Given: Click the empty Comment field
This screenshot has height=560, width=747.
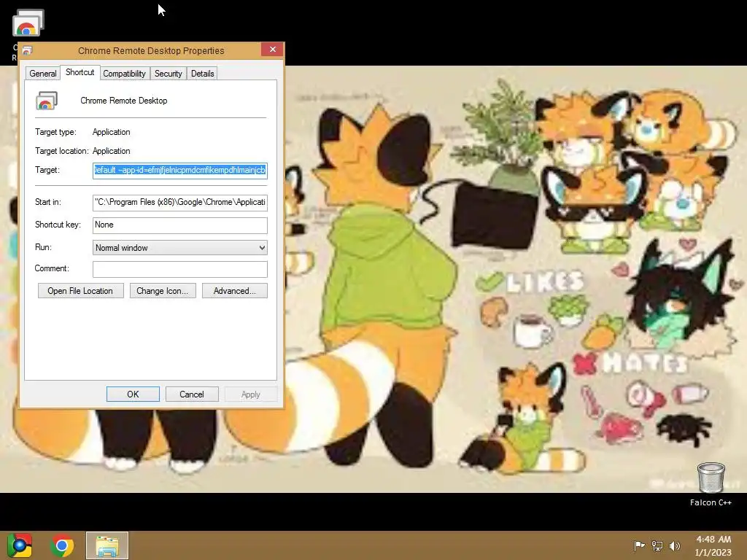Looking at the screenshot, I should coord(180,269).
